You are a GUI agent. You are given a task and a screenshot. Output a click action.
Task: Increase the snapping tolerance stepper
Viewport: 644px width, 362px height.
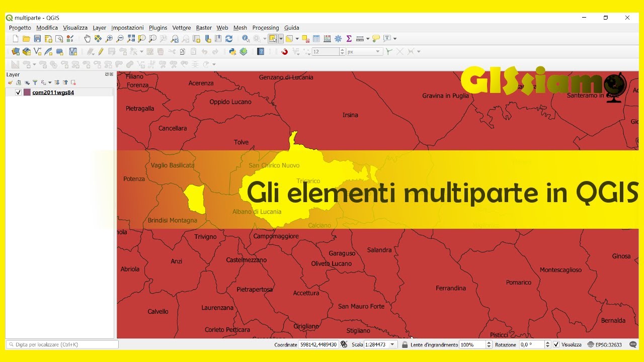pyautogui.click(x=343, y=49)
